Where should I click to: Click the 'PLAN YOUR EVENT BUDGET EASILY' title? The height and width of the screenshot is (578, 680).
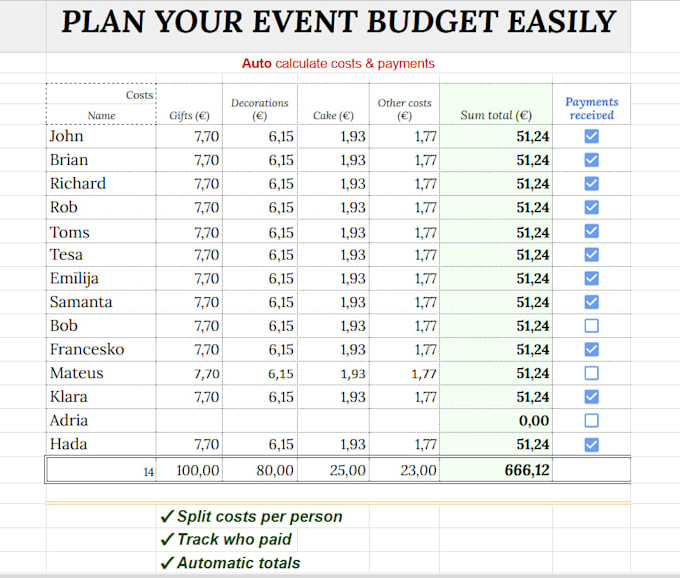tap(339, 22)
